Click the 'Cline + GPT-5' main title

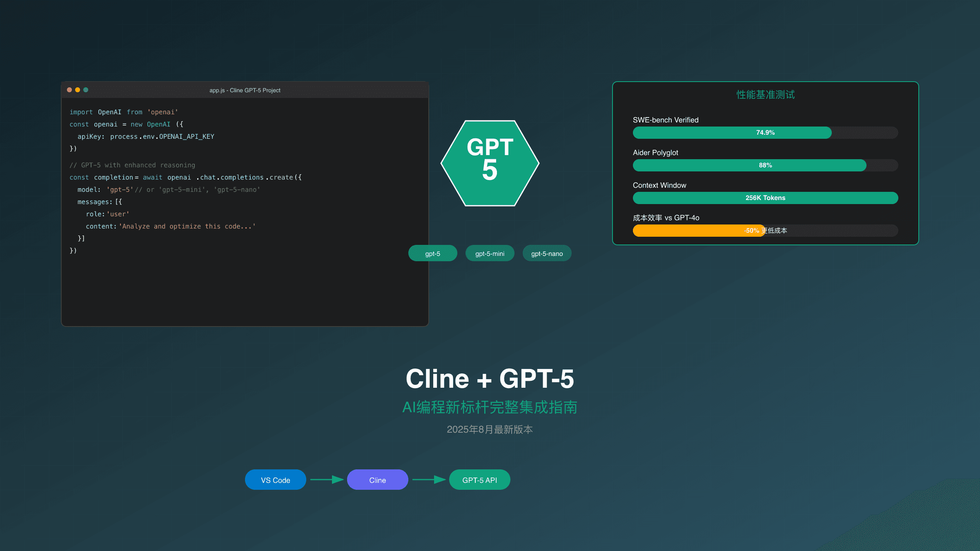click(x=490, y=378)
